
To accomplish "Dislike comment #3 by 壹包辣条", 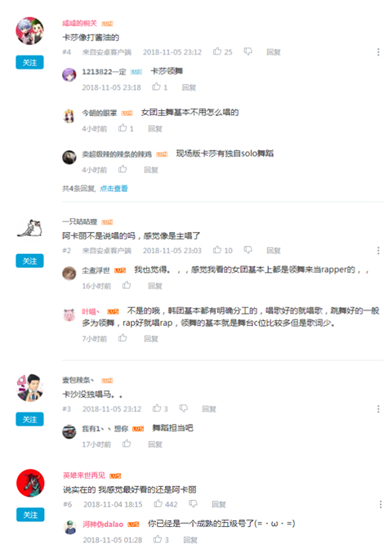I will [183, 408].
